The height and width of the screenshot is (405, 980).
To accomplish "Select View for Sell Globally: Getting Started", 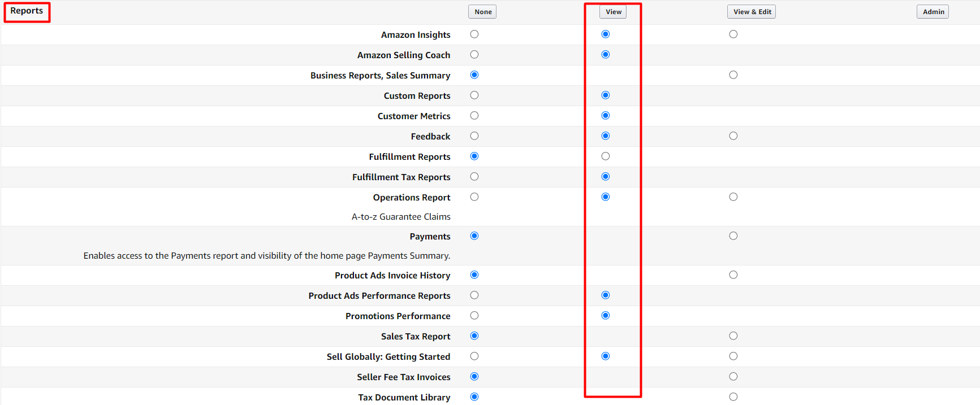I will pos(606,356).
